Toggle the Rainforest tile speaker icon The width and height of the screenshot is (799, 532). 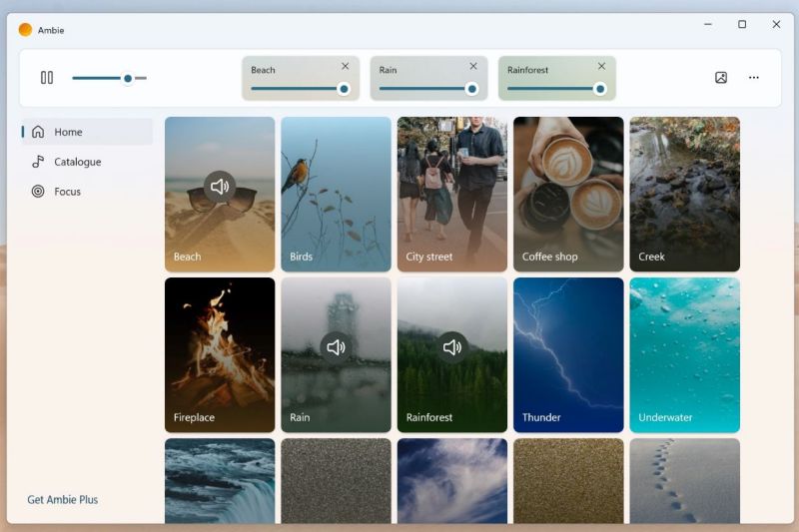point(452,347)
